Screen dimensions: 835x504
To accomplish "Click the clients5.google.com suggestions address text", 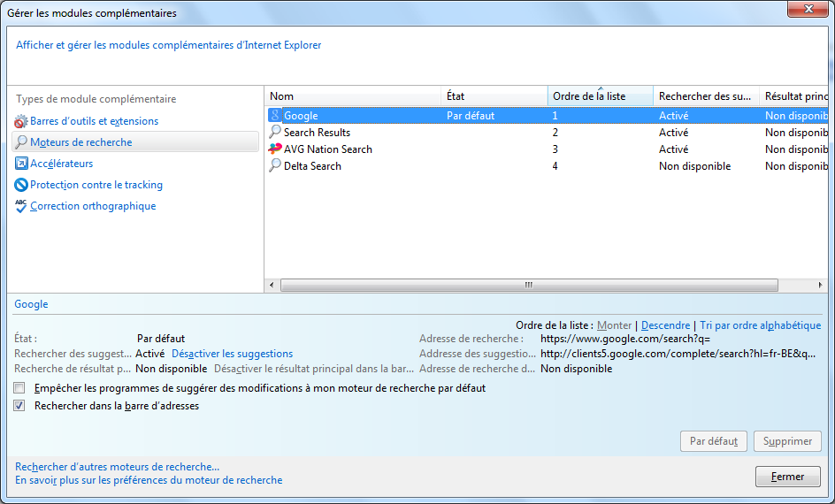I will point(678,354).
